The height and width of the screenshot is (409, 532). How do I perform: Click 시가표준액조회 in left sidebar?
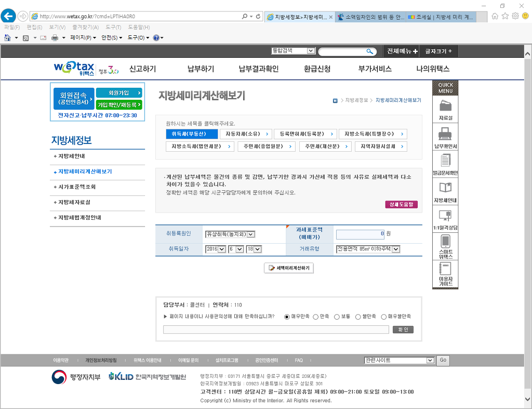(77, 187)
